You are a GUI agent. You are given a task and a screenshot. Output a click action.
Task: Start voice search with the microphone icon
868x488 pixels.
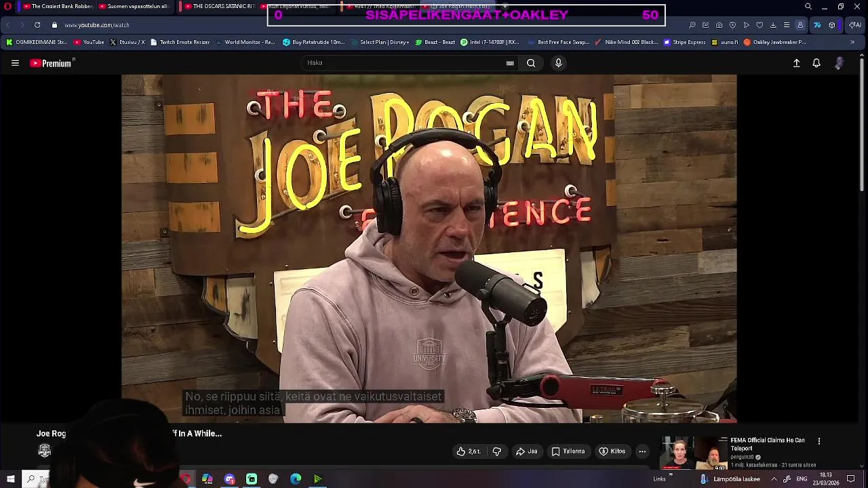[558, 63]
